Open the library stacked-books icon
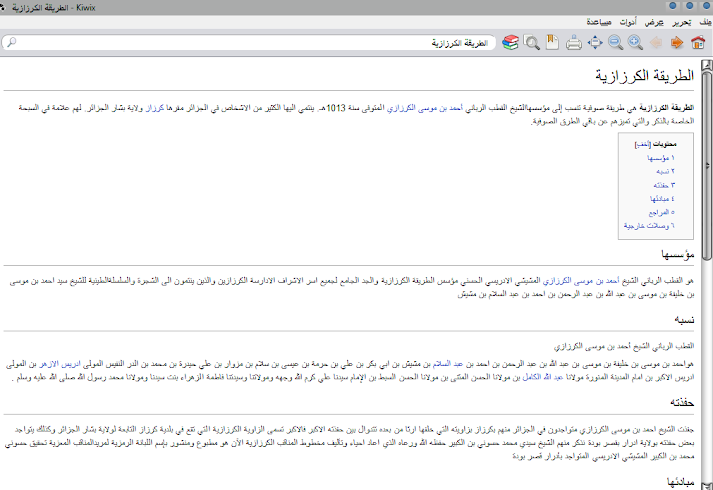 click(511, 43)
